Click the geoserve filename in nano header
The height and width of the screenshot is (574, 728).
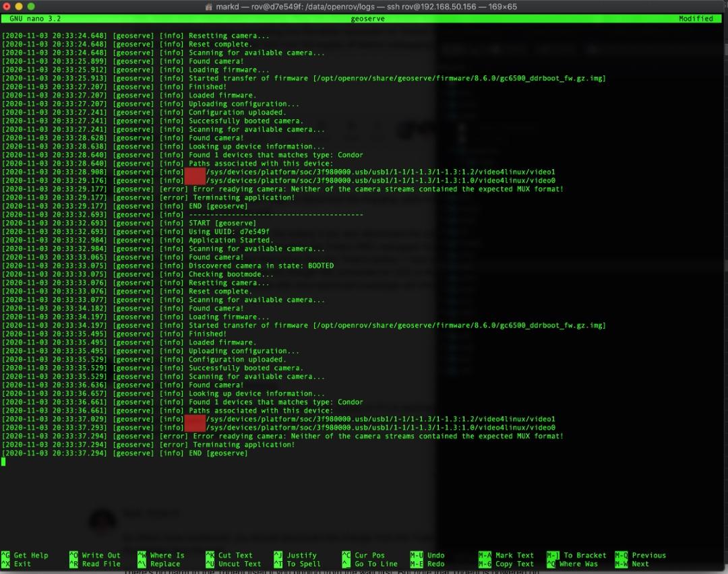pyautogui.click(x=367, y=19)
